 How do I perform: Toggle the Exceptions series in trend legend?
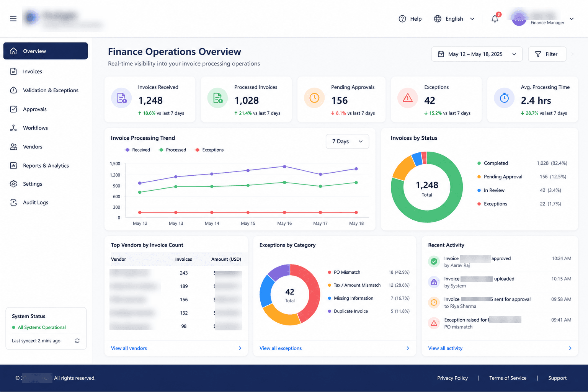click(x=209, y=150)
